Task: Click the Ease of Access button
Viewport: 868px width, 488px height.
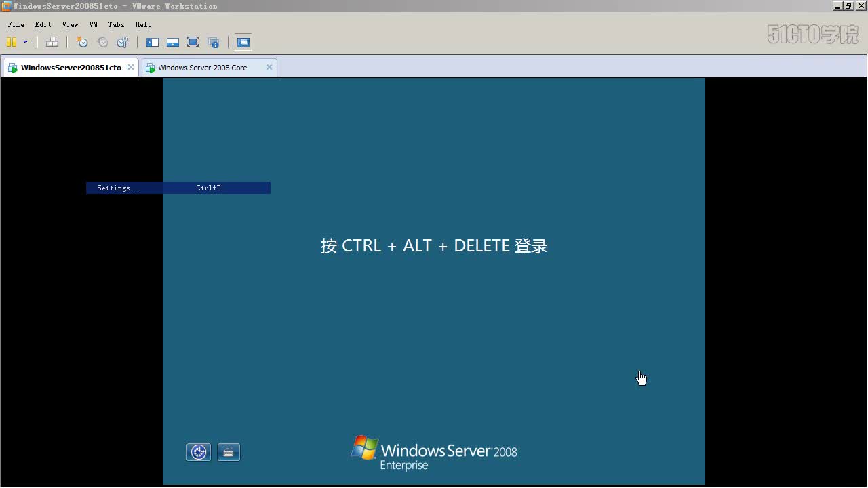Action: pyautogui.click(x=199, y=452)
